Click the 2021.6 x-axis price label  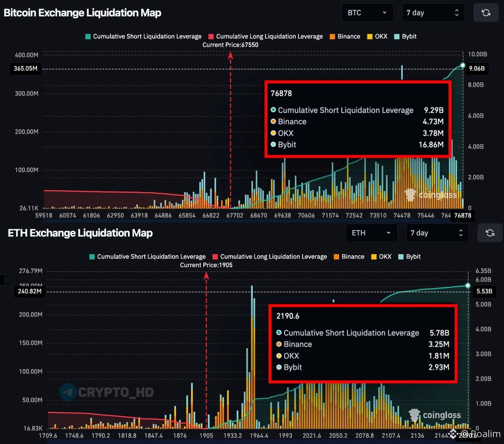[x=312, y=435]
